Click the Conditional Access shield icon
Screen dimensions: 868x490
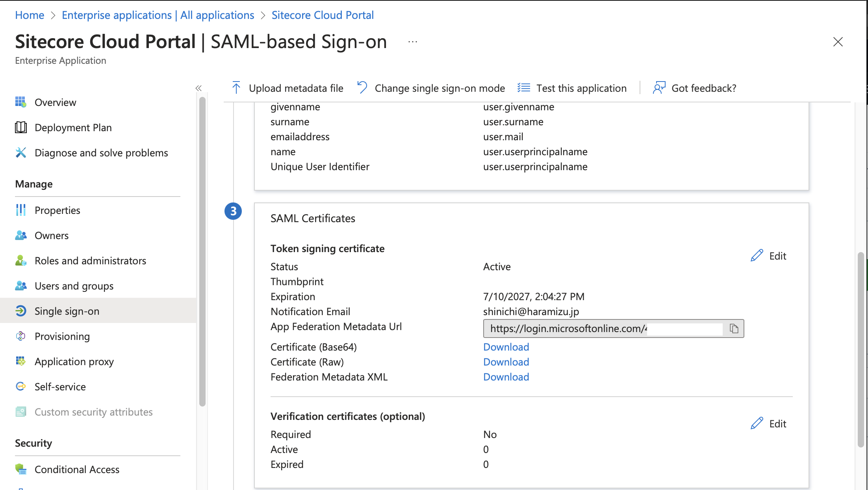click(x=21, y=469)
